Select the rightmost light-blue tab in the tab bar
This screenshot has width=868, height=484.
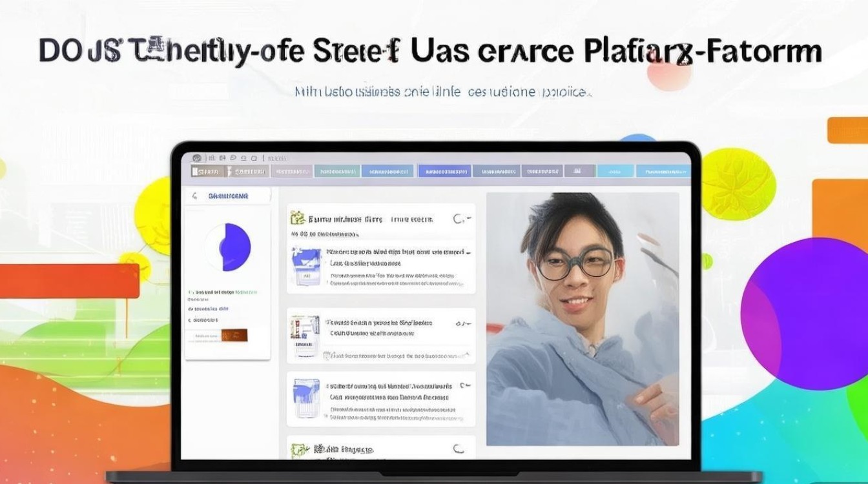click(663, 171)
